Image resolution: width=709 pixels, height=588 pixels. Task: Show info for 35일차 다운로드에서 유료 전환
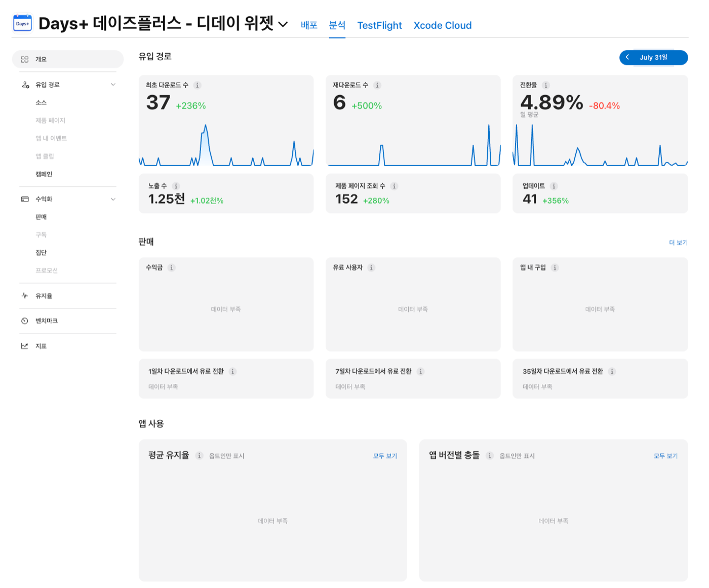point(612,371)
